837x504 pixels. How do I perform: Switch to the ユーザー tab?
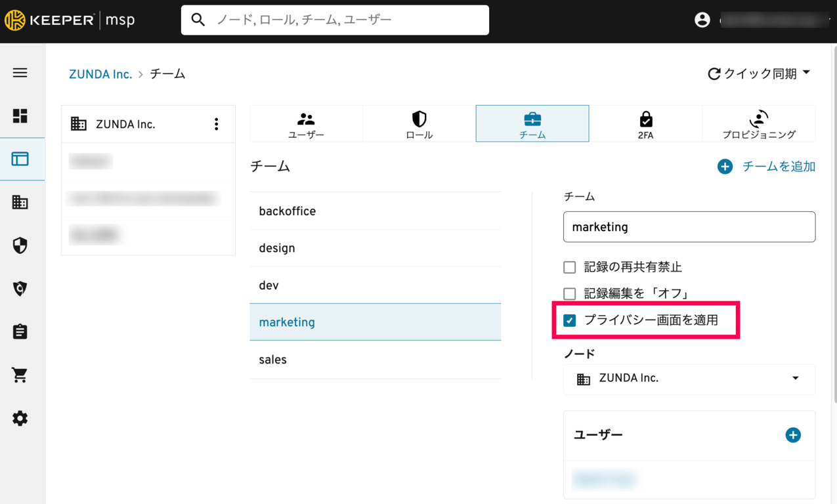point(306,124)
